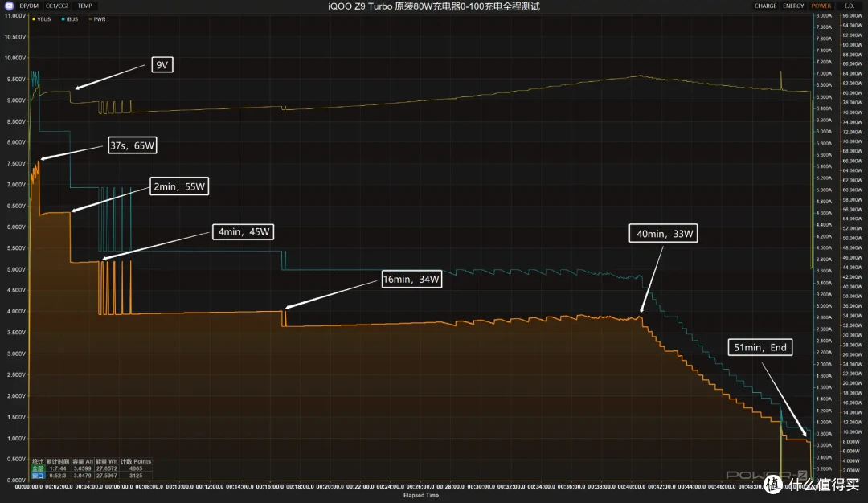Select the orange POWER tab
This screenshot has height=503, width=868.
coord(821,6)
